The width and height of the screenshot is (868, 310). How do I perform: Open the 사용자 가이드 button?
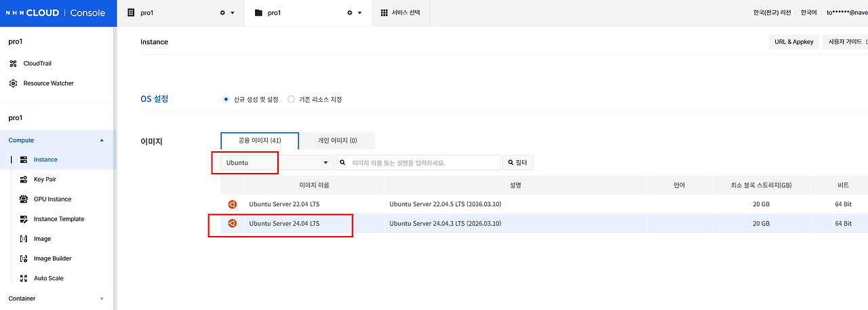[x=846, y=42]
